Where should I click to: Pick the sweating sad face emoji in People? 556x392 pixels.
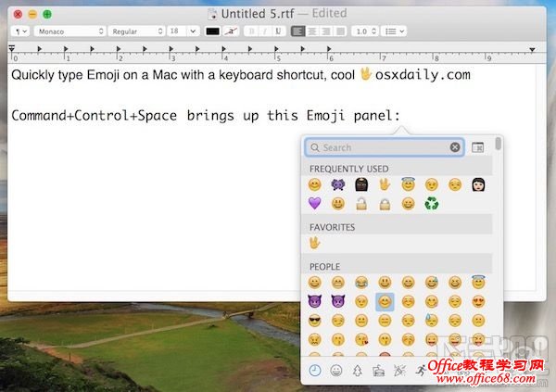pyautogui.click(x=432, y=321)
